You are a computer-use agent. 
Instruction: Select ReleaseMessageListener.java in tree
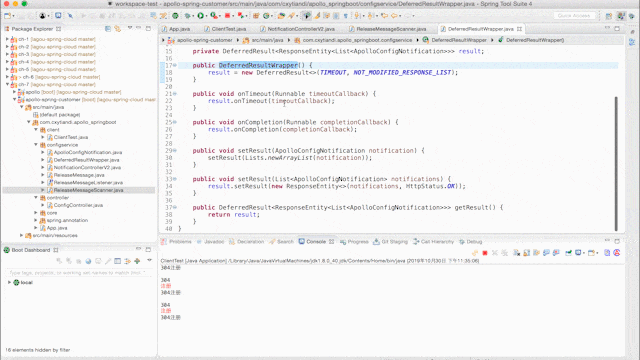coord(88,182)
